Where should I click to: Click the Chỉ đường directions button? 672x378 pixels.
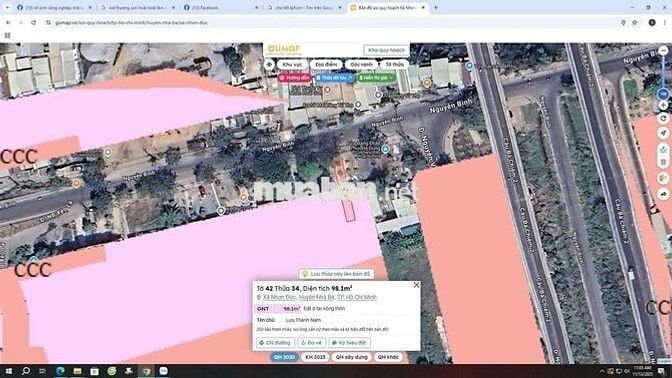coord(275,343)
